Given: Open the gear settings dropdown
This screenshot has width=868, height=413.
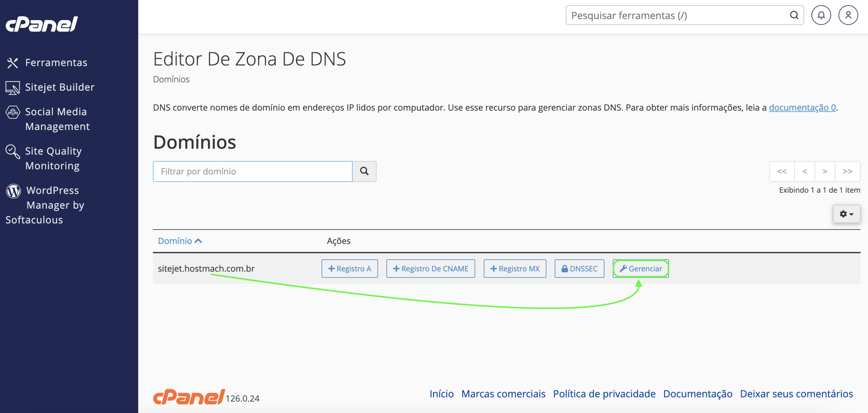Looking at the screenshot, I should [846, 214].
